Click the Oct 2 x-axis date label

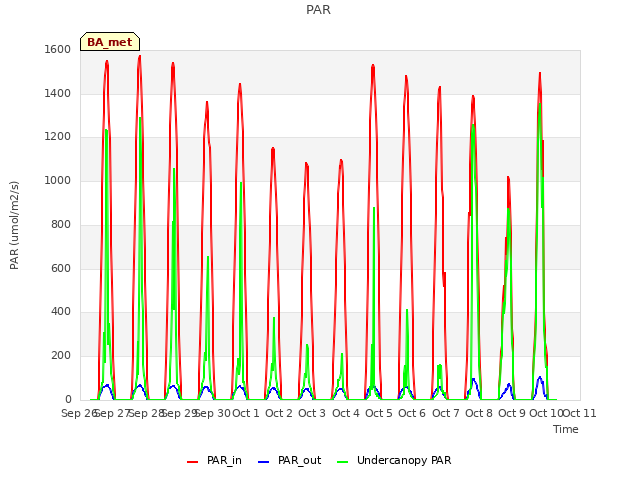[279, 413]
